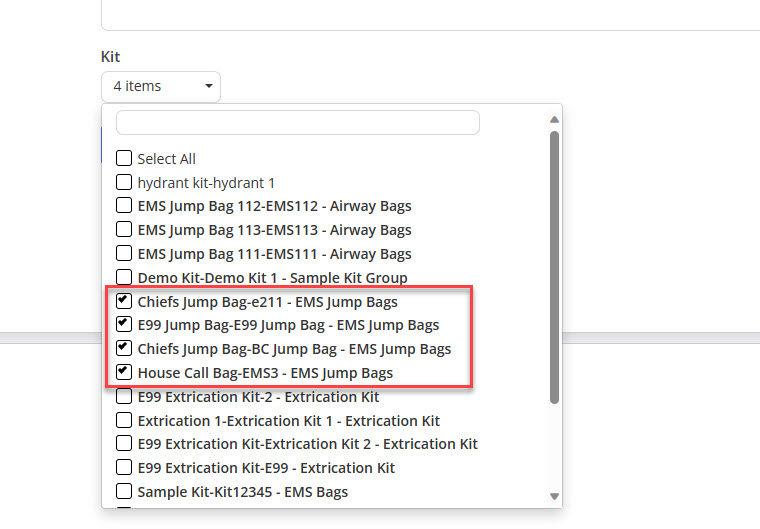Open the Kit 4 items dropdown
Image resolution: width=760 pixels, height=529 pixels.
[161, 86]
